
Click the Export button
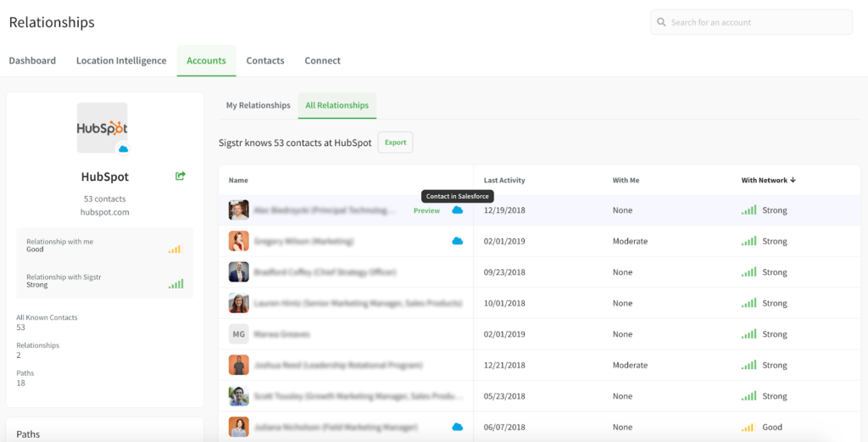pyautogui.click(x=395, y=143)
